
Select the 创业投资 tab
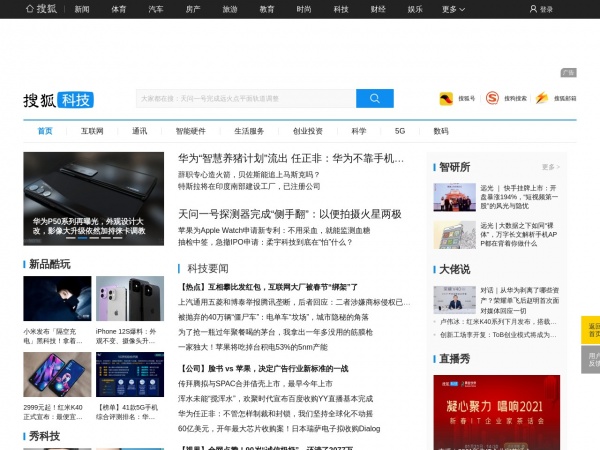[x=308, y=131]
